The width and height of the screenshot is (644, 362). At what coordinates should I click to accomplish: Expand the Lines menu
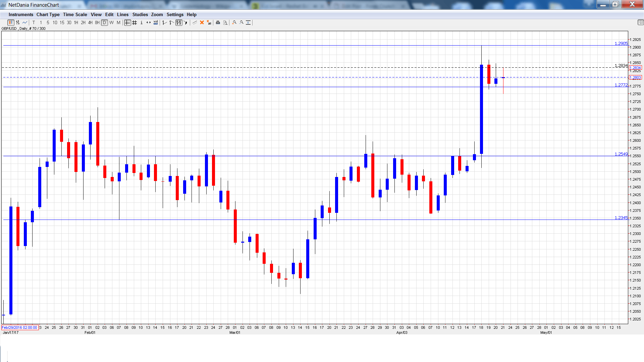[x=122, y=14]
